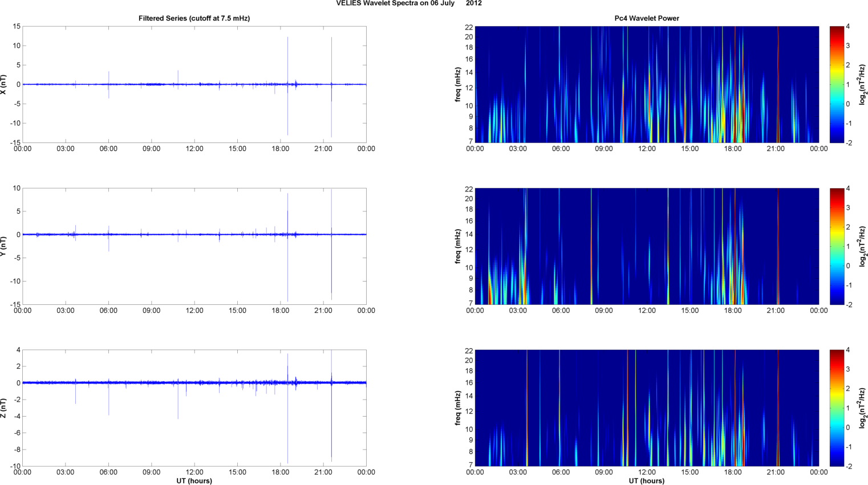Click the log2(nT²/Hz) label beside bottom colorbar
Viewport: 868px width, 485px height.
862,408
